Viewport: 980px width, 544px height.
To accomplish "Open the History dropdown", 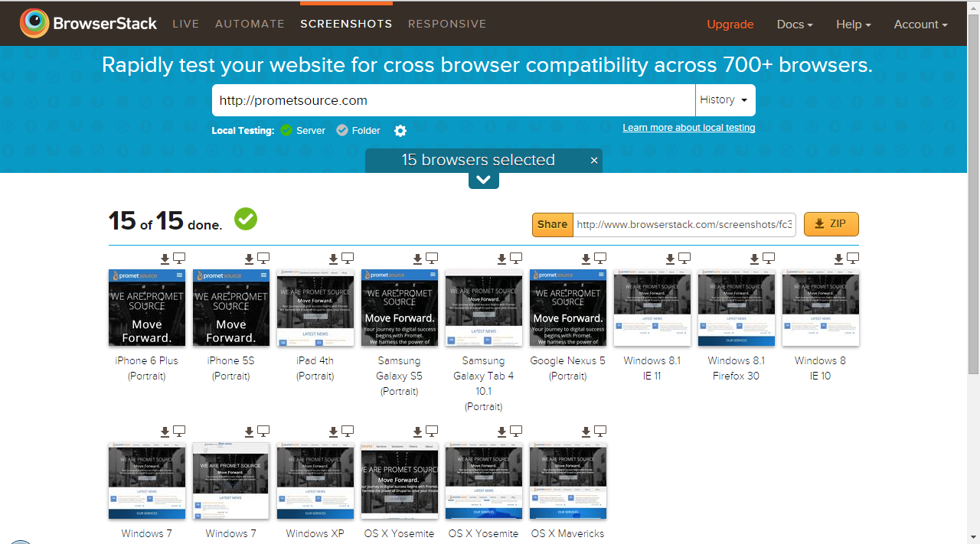I will click(724, 100).
